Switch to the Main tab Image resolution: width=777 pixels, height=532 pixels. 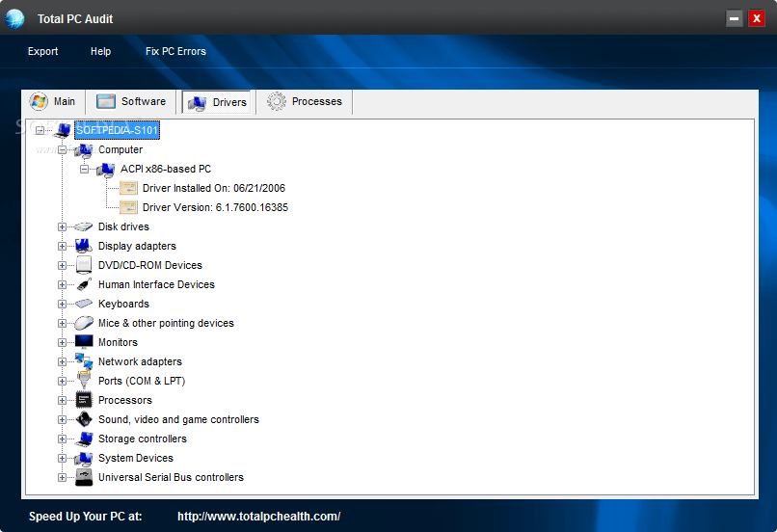(x=54, y=101)
